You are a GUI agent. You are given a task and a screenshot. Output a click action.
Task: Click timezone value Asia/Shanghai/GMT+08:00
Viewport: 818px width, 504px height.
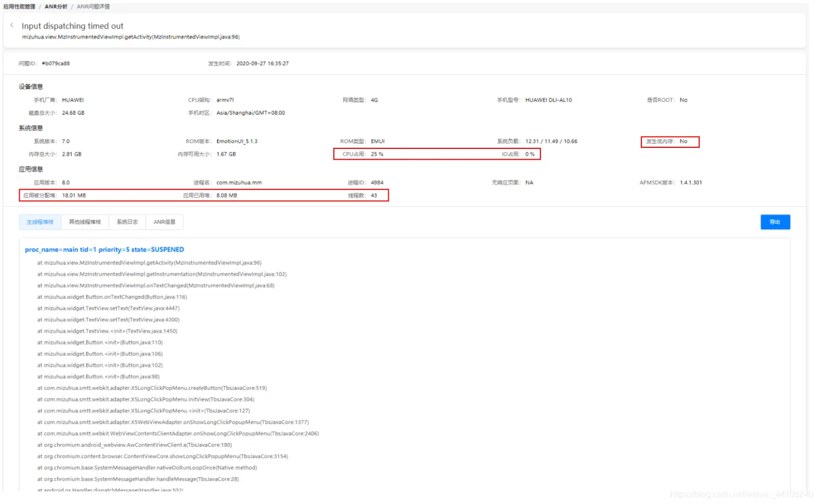[250, 113]
